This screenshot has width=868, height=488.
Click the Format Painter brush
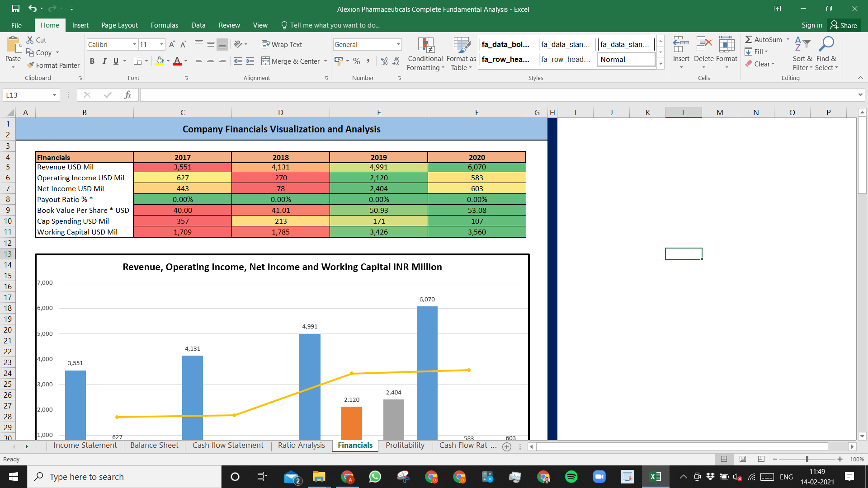(30, 65)
